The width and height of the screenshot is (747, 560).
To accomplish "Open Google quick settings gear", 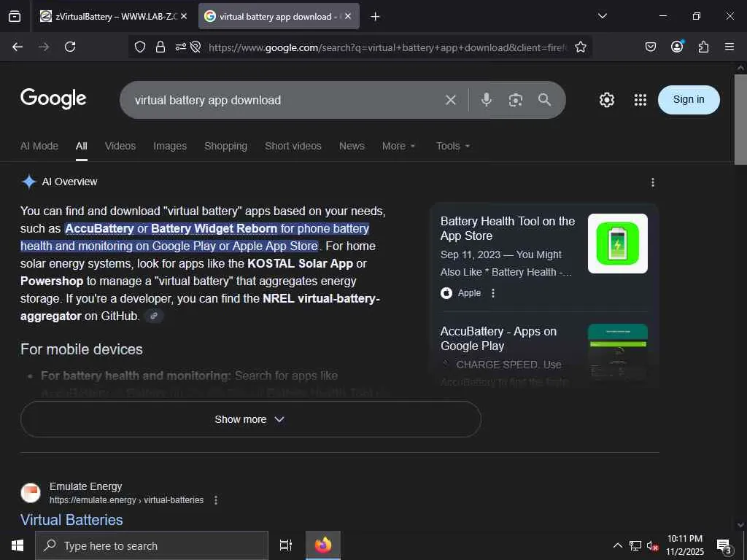I will 607,100.
